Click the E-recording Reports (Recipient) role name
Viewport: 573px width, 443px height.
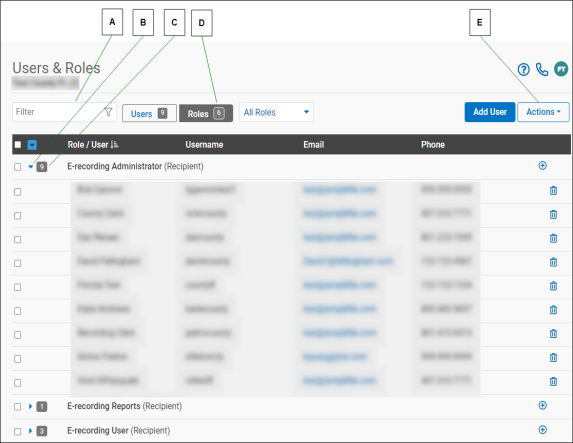pyautogui.click(x=125, y=406)
